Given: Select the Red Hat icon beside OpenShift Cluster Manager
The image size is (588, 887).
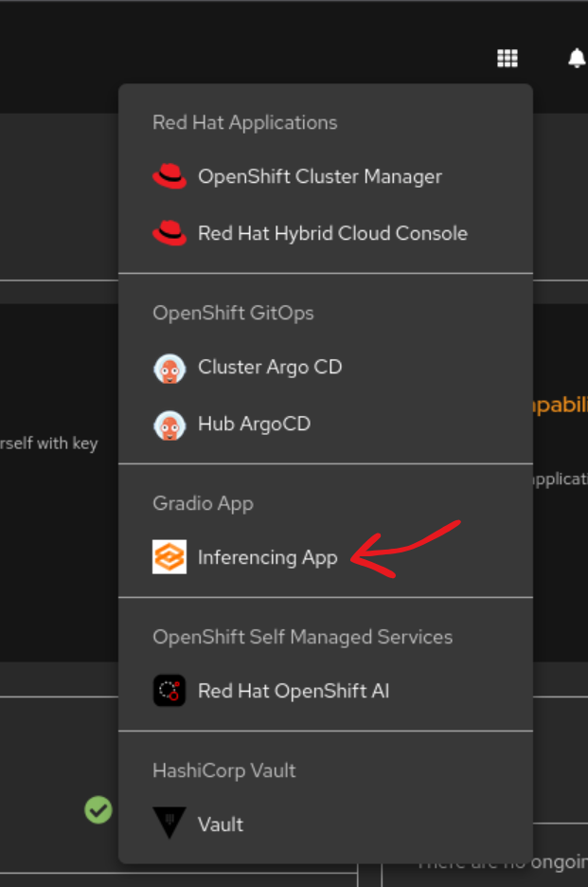Looking at the screenshot, I should (170, 176).
